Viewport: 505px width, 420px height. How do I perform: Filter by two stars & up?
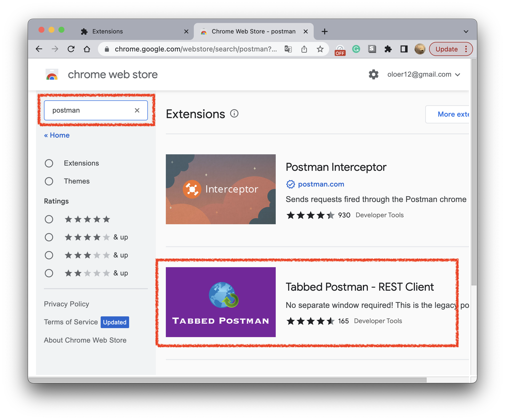pos(49,273)
